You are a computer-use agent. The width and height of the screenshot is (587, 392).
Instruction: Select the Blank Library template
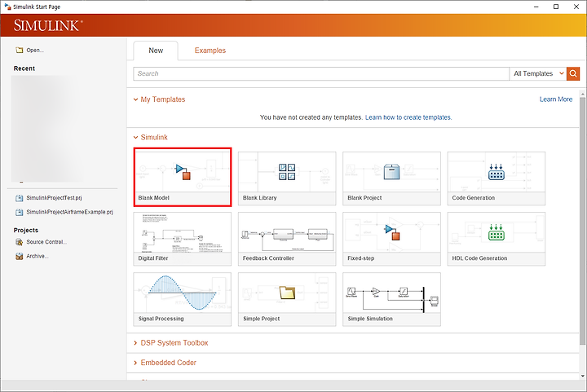[x=287, y=178]
